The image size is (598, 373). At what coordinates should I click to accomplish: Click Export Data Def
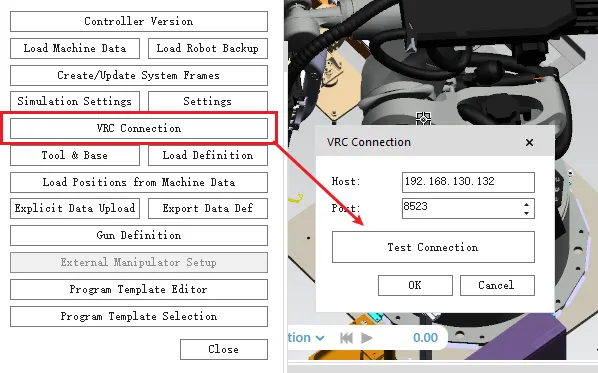click(x=208, y=209)
